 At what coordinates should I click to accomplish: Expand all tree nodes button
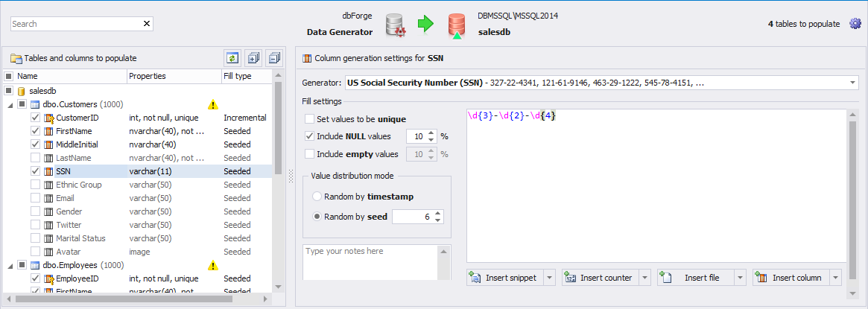coord(253,58)
